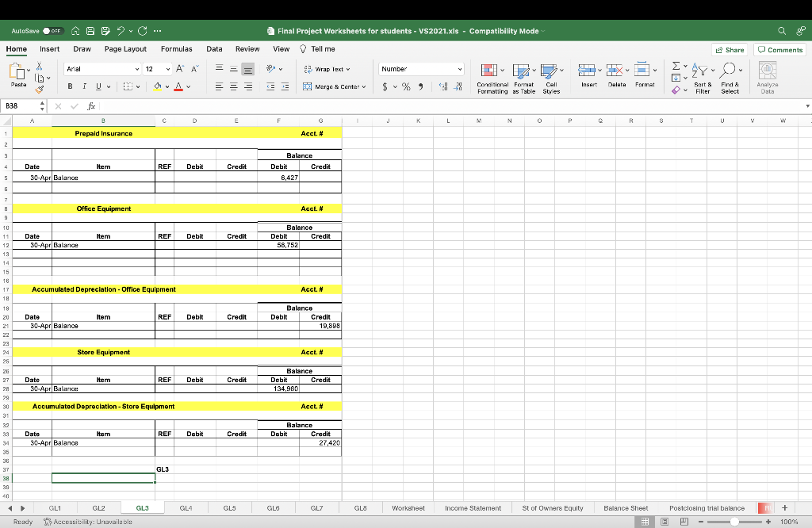Click the Increase Decimal icon
The width and height of the screenshot is (812, 528).
click(x=443, y=86)
